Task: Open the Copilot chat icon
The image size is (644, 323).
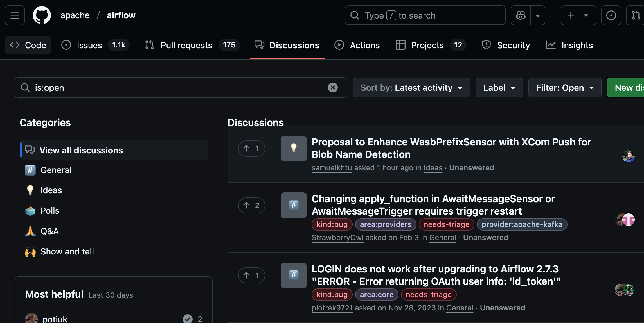Action: 521,15
